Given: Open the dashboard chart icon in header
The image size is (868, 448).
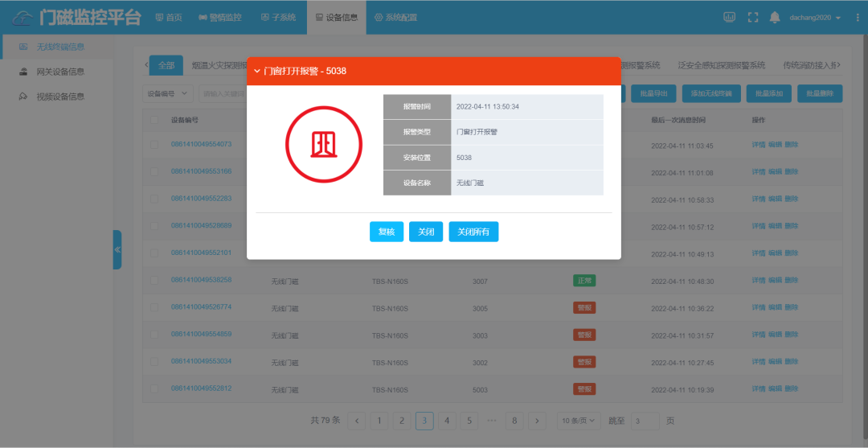Looking at the screenshot, I should pos(730,17).
